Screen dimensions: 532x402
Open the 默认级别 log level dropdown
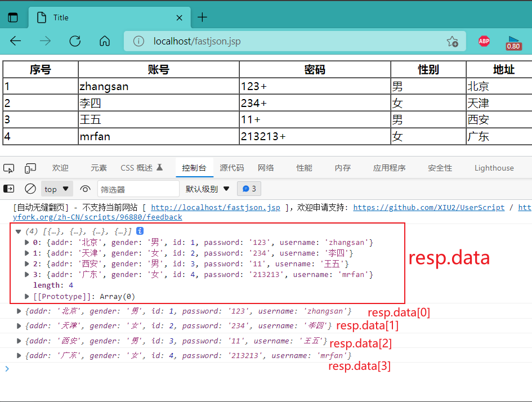click(207, 189)
